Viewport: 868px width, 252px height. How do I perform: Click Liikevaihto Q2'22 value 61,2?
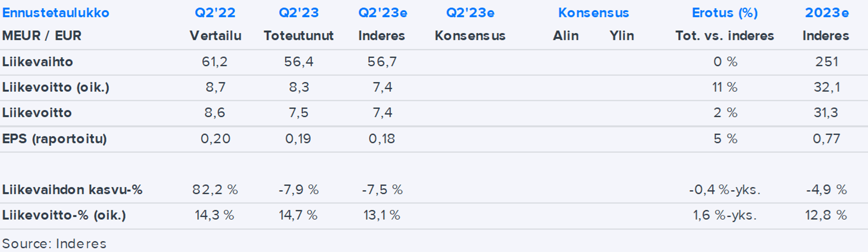(215, 62)
